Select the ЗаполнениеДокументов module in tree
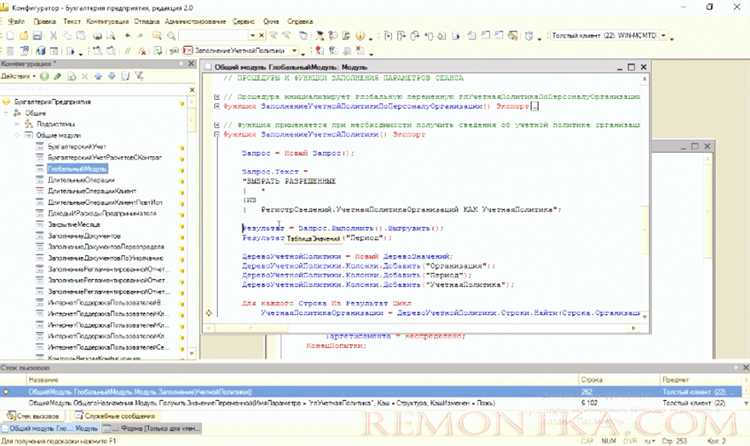The width and height of the screenshot is (750, 446). [84, 236]
